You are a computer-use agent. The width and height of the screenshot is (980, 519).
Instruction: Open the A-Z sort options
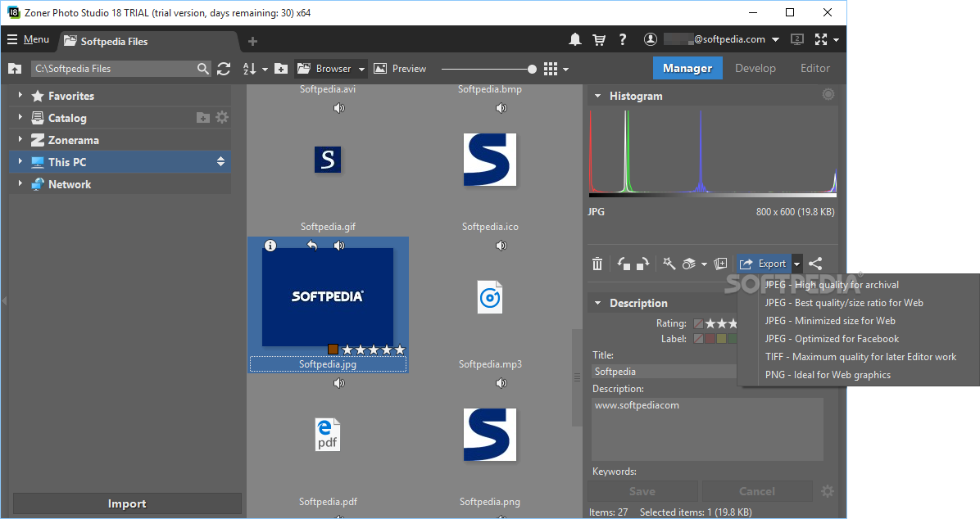click(x=249, y=69)
